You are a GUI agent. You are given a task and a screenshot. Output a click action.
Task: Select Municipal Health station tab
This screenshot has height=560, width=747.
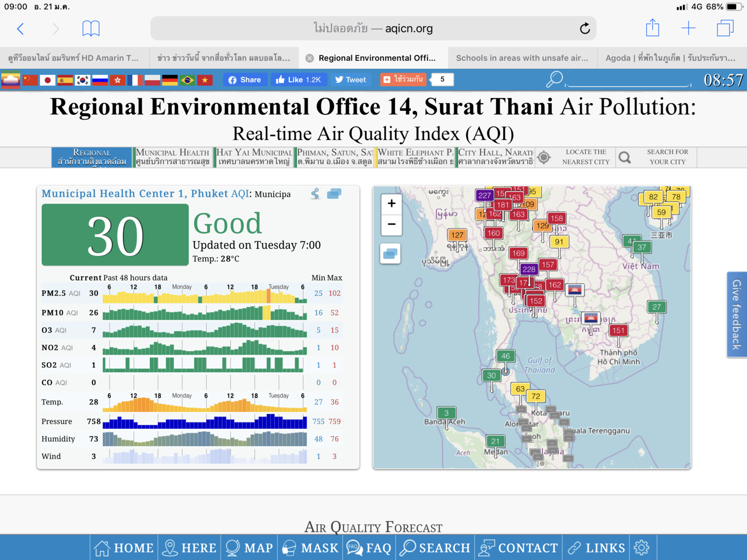173,157
